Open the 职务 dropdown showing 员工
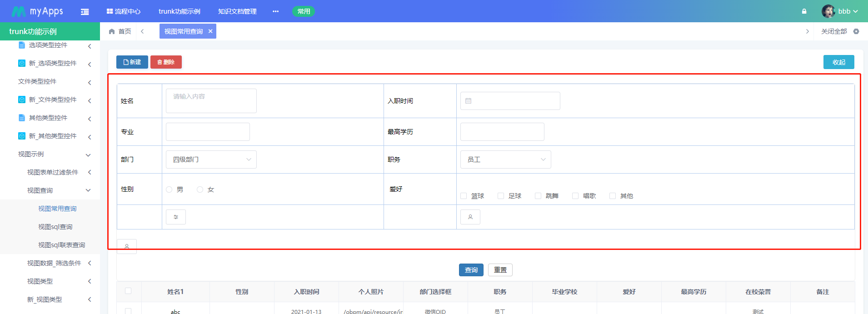868x314 pixels. [506, 159]
